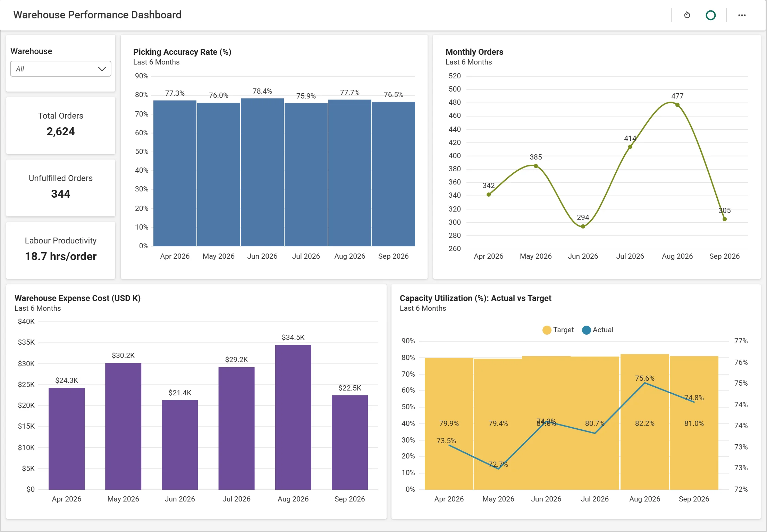Click the May 2026 expense bar $30.2K
Viewport: 767px width, 532px height.
pyautogui.click(x=123, y=426)
